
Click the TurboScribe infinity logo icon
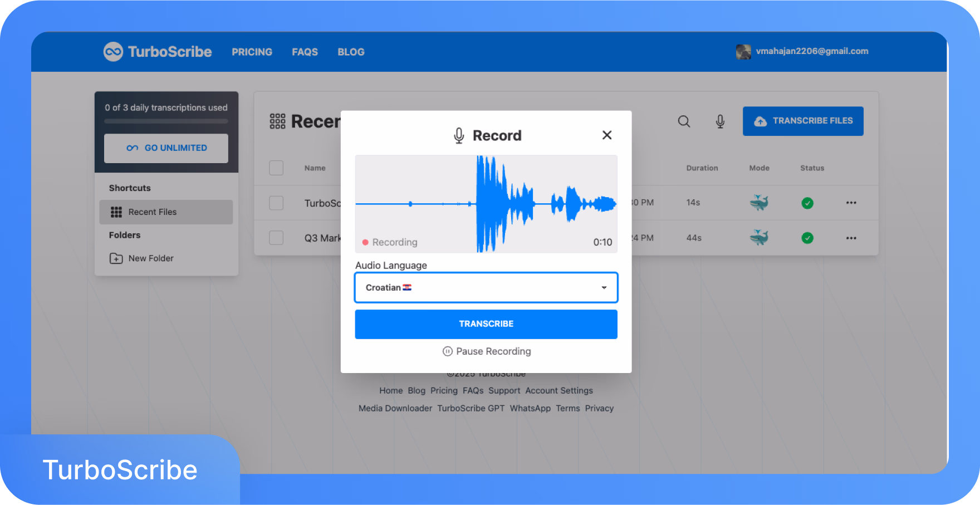113,52
